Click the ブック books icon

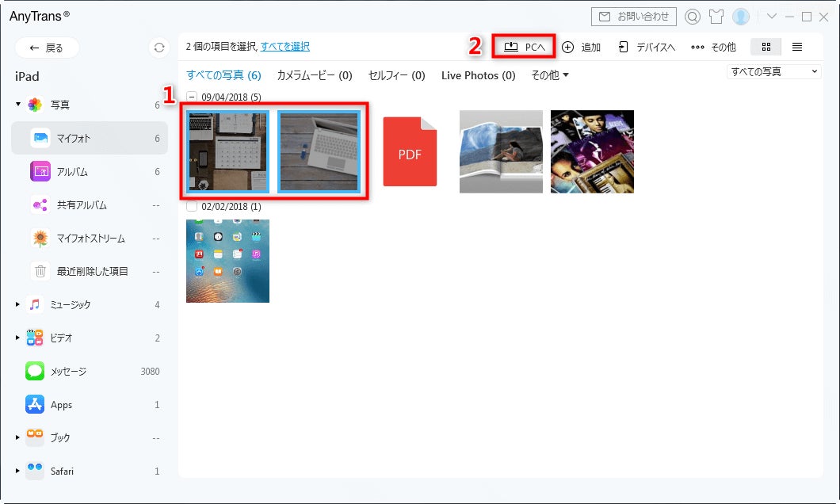pos(35,437)
